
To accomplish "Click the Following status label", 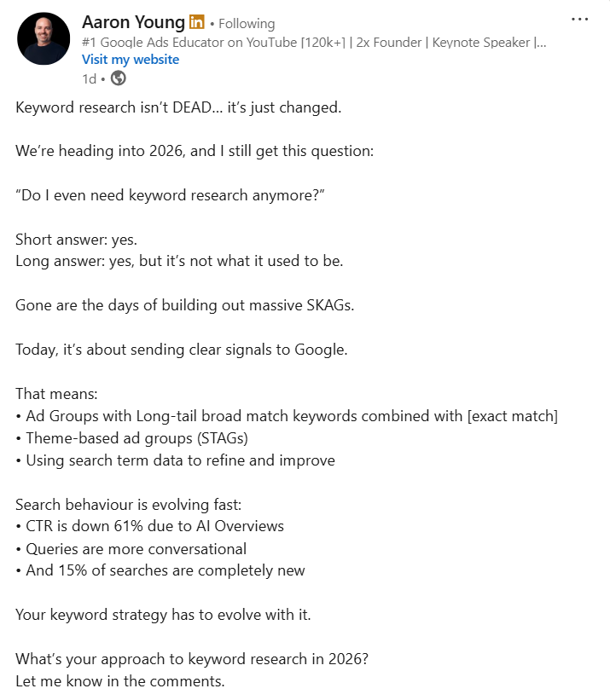I will click(246, 24).
